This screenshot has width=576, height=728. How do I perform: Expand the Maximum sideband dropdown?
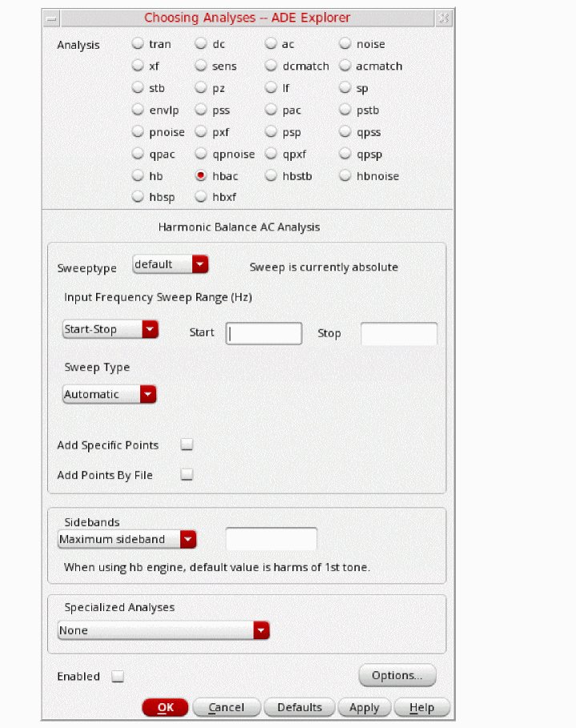tap(127, 539)
